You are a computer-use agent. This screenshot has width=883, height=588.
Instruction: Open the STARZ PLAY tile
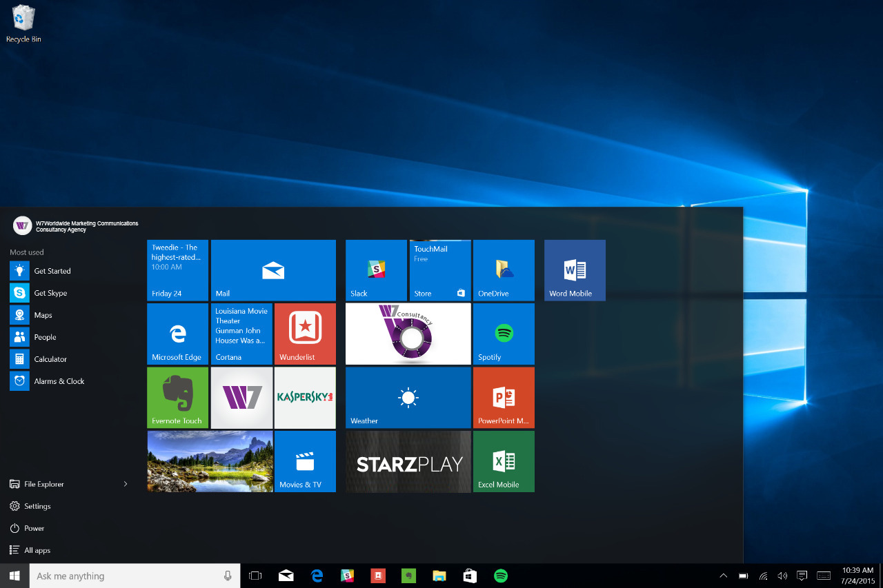click(408, 461)
